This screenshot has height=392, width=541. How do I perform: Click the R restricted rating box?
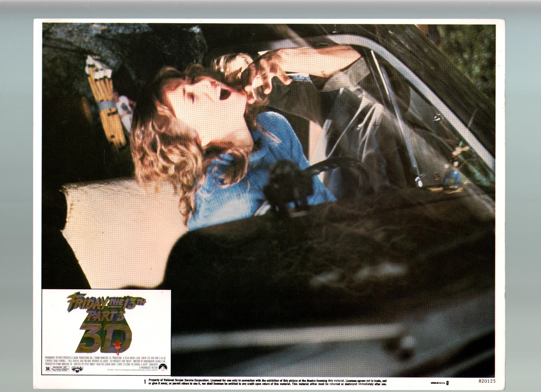click(x=57, y=369)
